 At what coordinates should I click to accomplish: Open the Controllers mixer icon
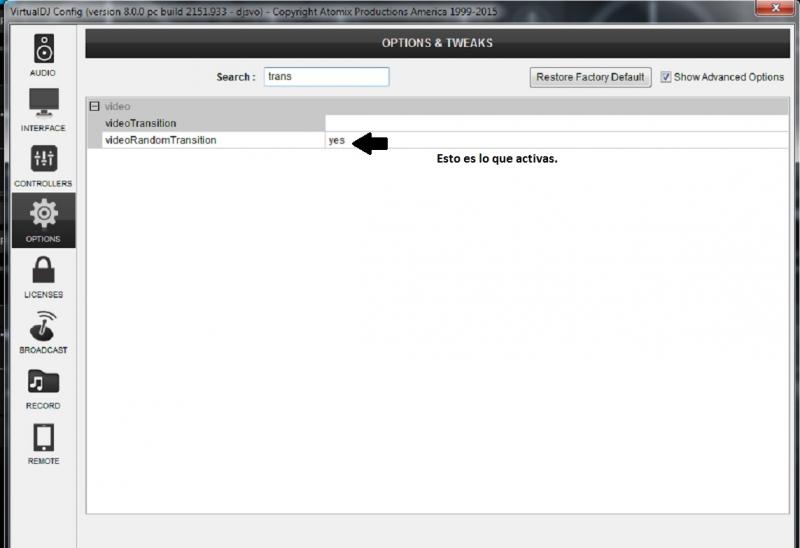click(44, 158)
